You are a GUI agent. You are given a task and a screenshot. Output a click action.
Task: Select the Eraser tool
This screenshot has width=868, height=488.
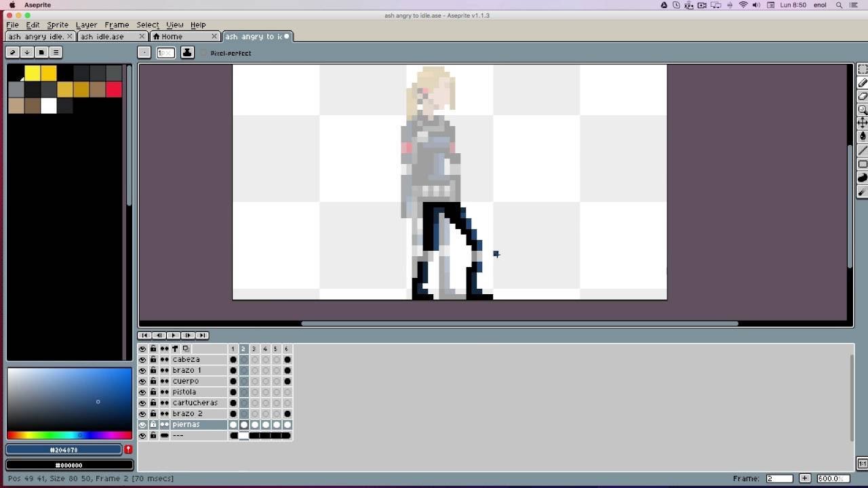click(863, 96)
